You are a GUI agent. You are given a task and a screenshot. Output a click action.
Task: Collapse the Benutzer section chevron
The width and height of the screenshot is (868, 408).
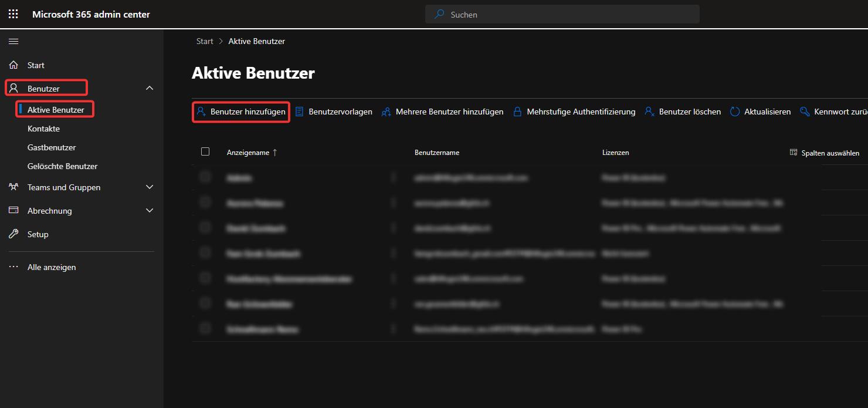150,88
